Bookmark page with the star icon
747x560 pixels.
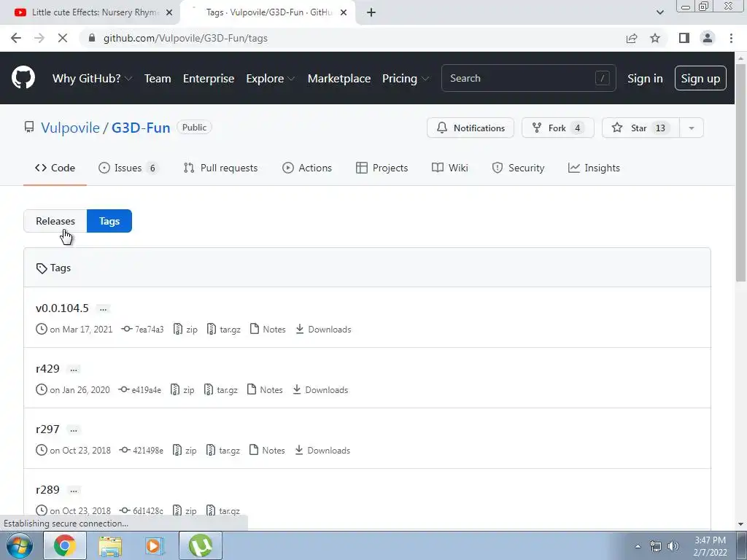tap(655, 38)
